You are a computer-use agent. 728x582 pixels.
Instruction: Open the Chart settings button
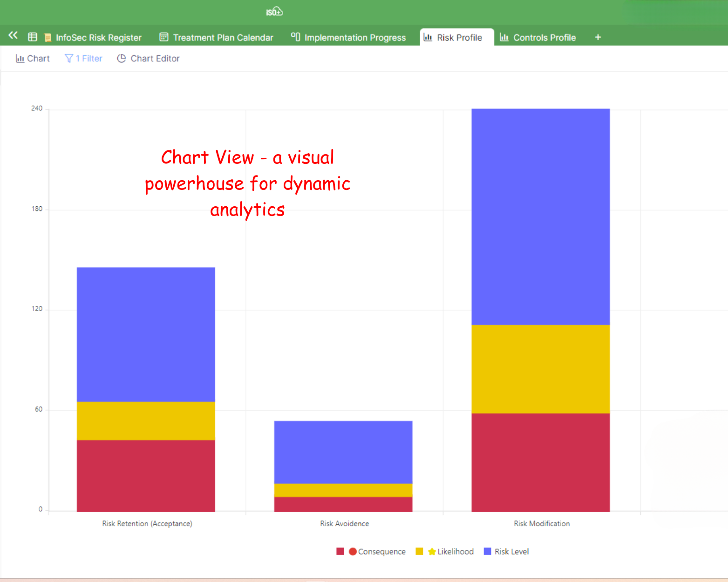click(33, 59)
